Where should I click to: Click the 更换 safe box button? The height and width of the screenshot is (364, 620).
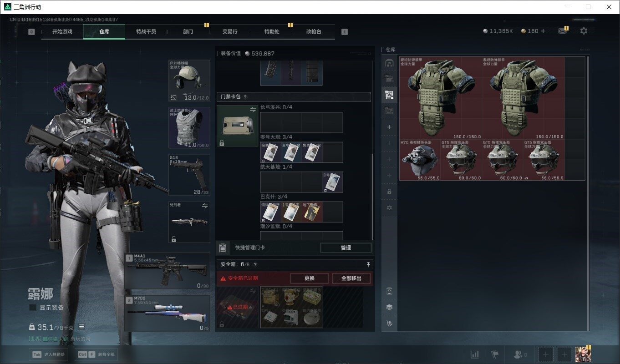[310, 278]
